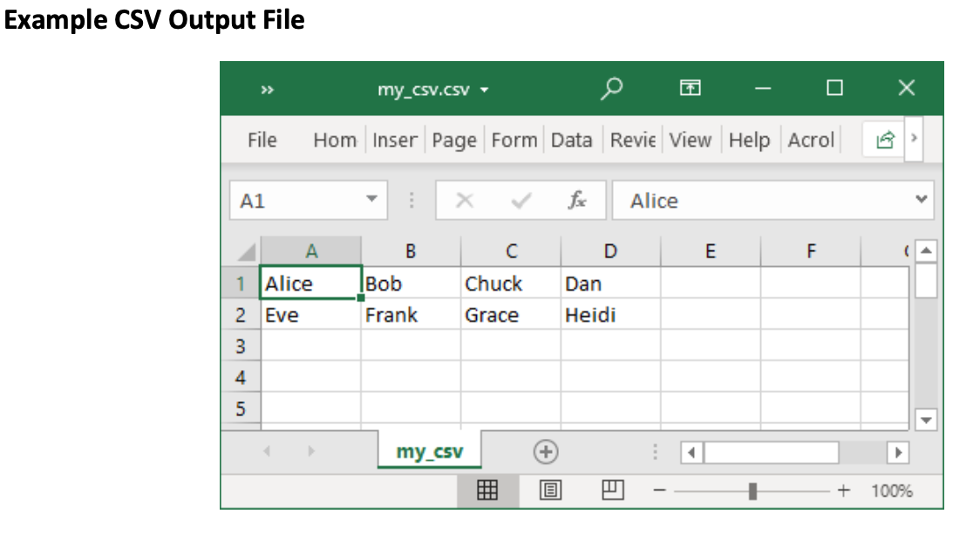Screen dimensions: 980x555
Task: Select cell containing Grace
Action: (511, 315)
